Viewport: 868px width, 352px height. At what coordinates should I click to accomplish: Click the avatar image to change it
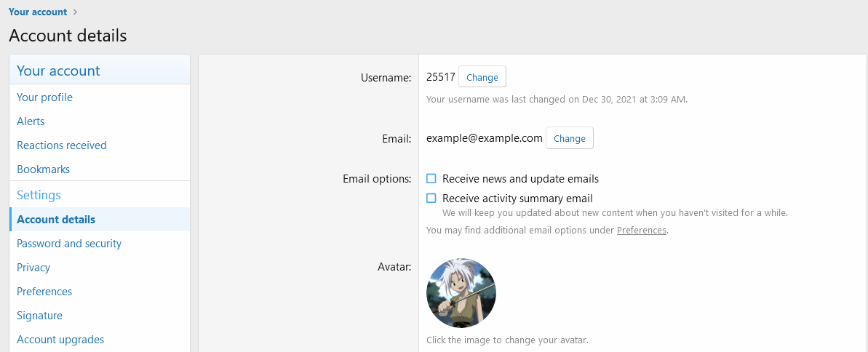coord(461,293)
